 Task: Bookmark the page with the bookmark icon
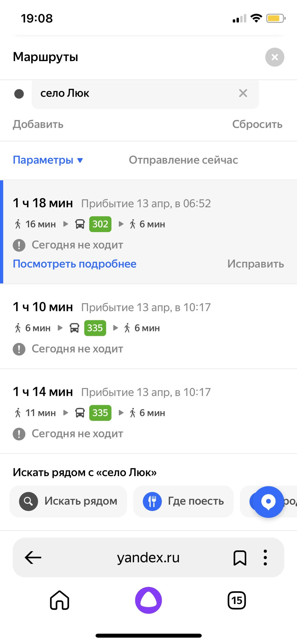[240, 558]
